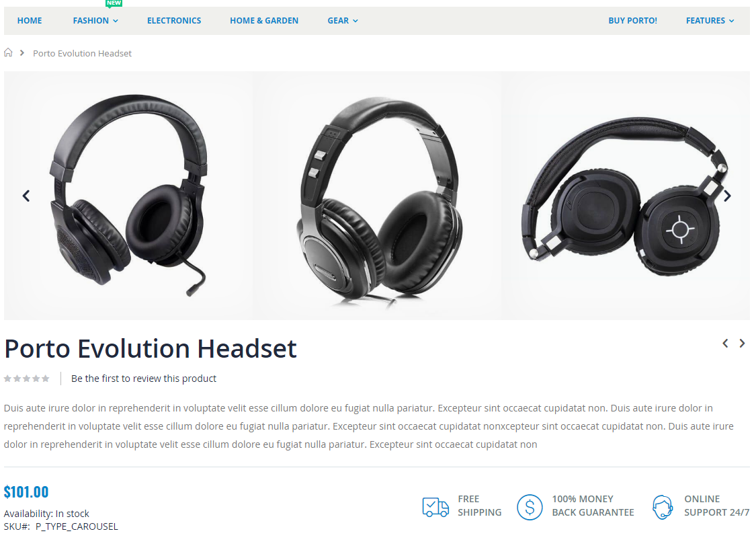Open the Home menu item

pyautogui.click(x=30, y=21)
